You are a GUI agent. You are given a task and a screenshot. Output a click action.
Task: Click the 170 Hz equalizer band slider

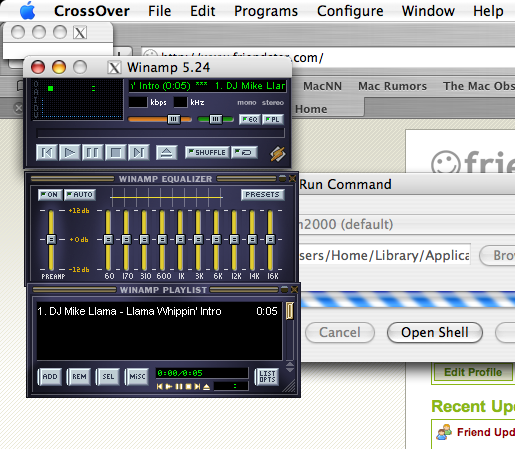coord(126,240)
